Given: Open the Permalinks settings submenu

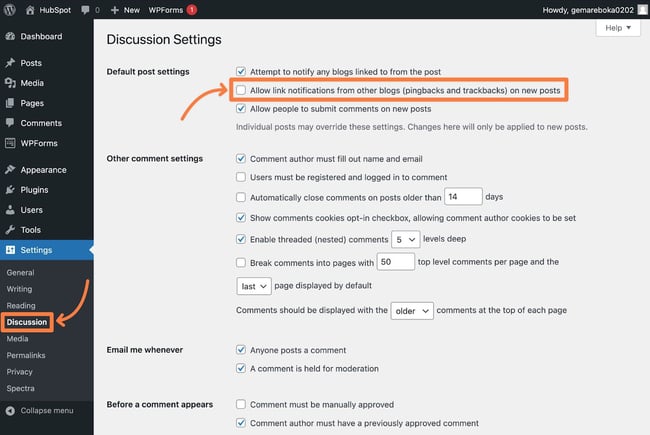Looking at the screenshot, I should click(26, 355).
